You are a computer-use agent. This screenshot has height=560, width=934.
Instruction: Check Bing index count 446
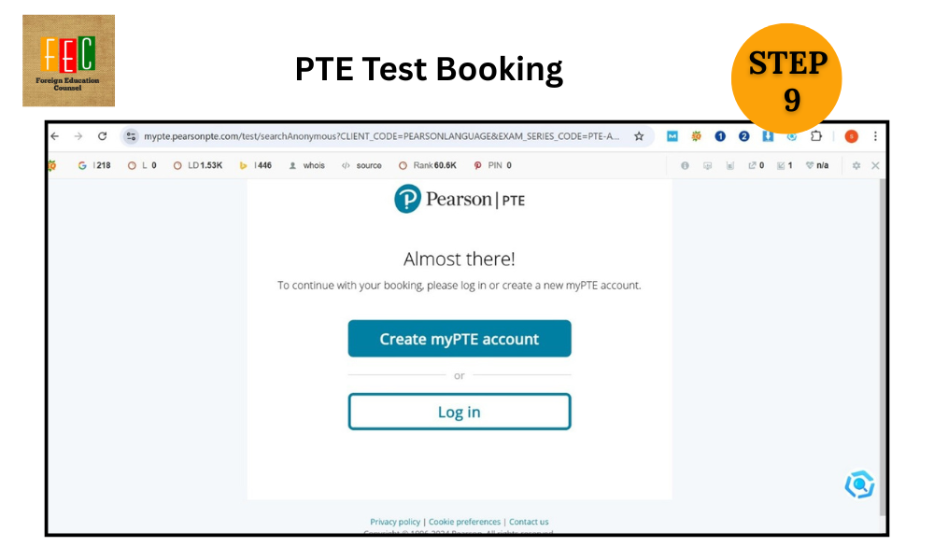coord(256,165)
